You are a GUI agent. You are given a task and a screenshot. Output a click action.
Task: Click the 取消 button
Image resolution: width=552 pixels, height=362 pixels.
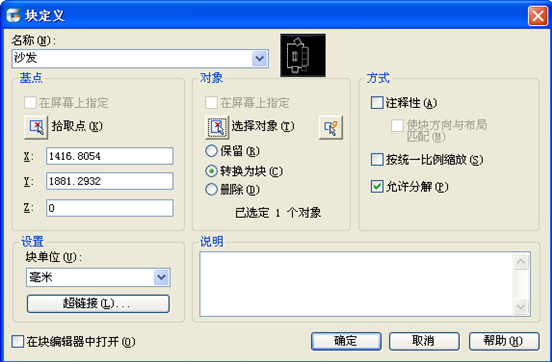(x=424, y=341)
